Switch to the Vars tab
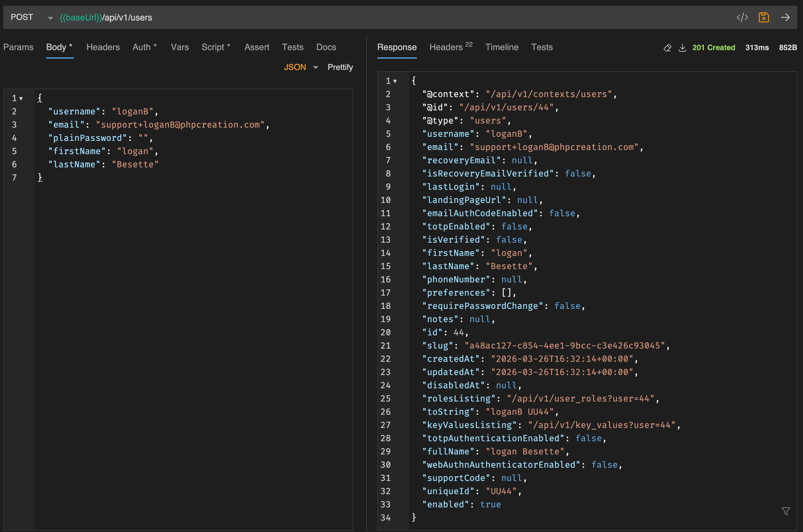The image size is (803, 532). coord(180,47)
